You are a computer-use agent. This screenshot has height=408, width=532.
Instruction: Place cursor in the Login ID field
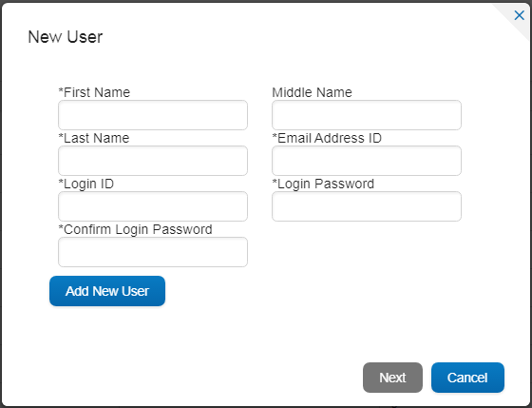[153, 206]
